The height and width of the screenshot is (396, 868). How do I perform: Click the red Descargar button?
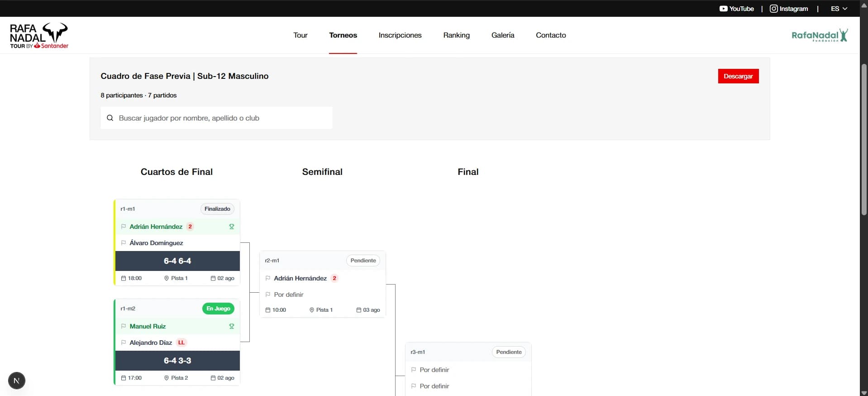pyautogui.click(x=738, y=76)
